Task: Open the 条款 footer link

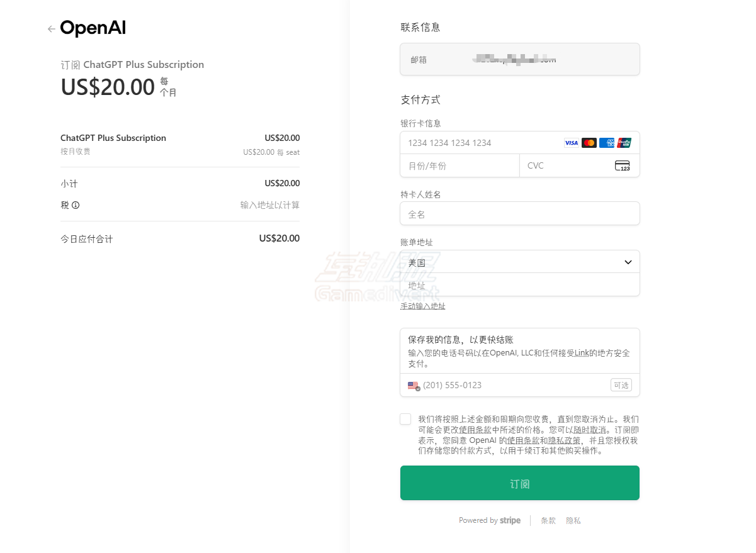Action: click(548, 521)
